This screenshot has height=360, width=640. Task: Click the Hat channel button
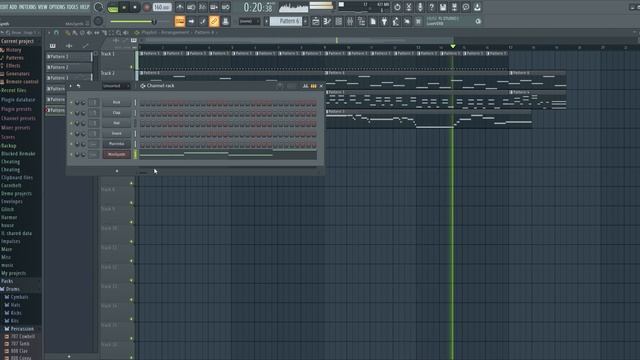coord(116,123)
